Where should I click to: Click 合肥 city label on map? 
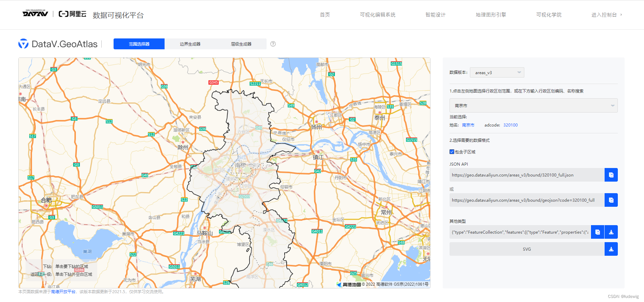click(46, 200)
